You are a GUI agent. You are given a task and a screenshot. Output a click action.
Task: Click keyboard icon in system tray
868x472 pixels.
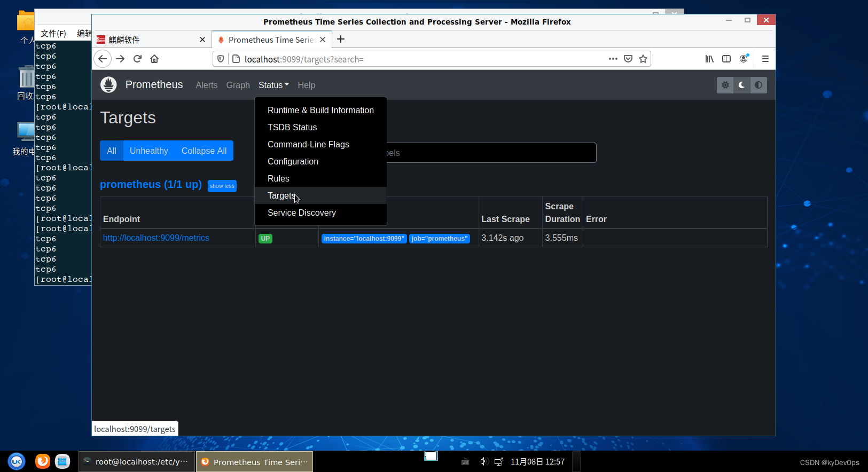pyautogui.click(x=465, y=462)
